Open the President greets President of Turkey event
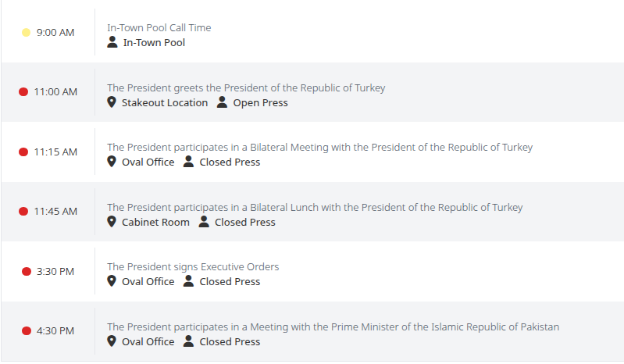The height and width of the screenshot is (364, 624). click(246, 88)
